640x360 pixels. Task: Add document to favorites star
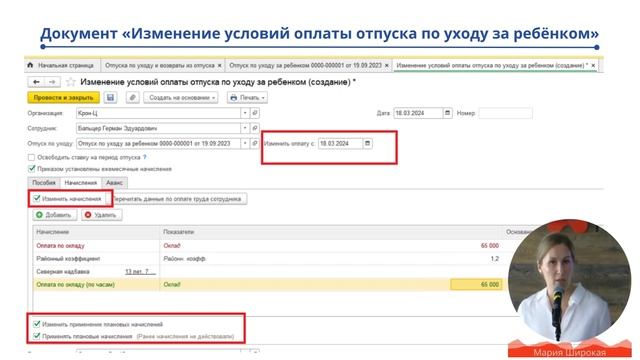pyautogui.click(x=71, y=82)
